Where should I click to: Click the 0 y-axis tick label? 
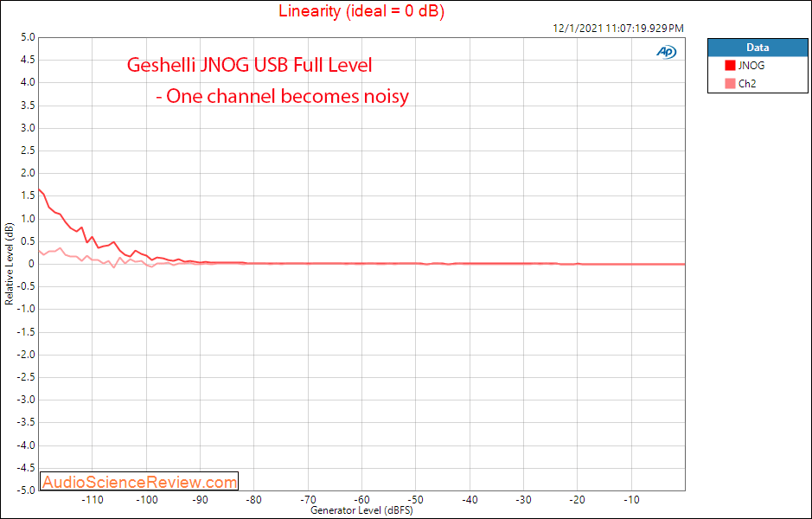pyautogui.click(x=32, y=264)
